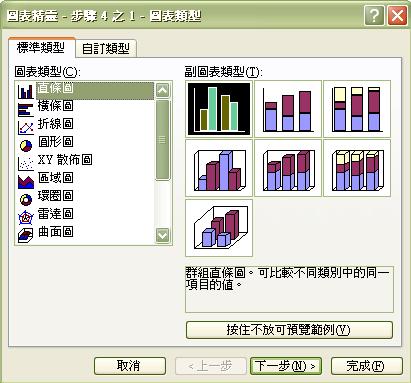Open the help question mark button
The width and height of the screenshot is (411, 383).
point(374,15)
